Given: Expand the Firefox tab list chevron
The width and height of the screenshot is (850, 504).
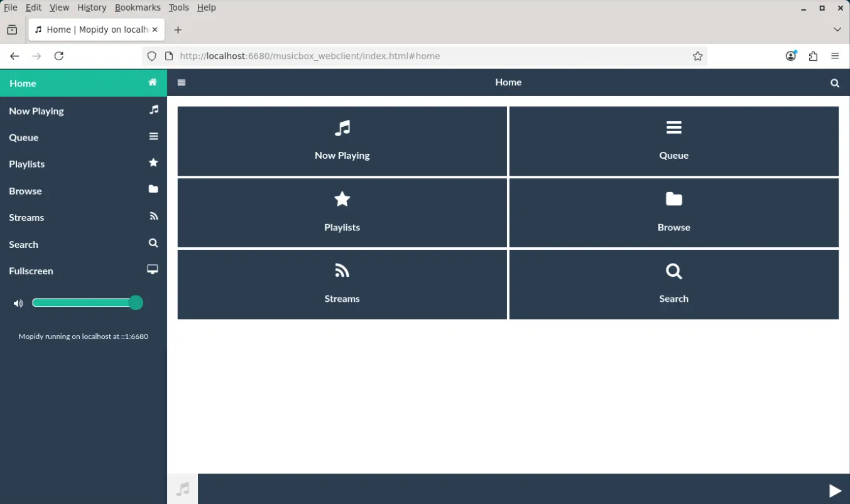Looking at the screenshot, I should point(837,29).
